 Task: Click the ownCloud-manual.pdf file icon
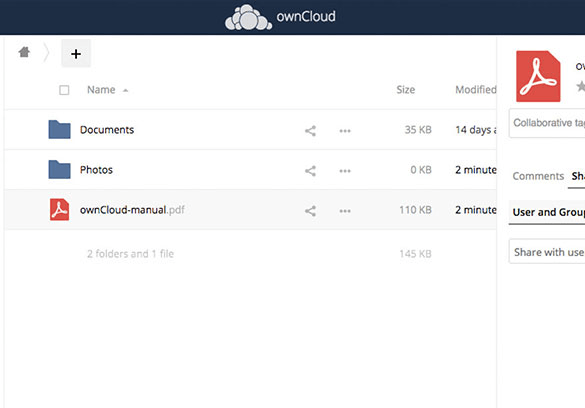click(60, 210)
